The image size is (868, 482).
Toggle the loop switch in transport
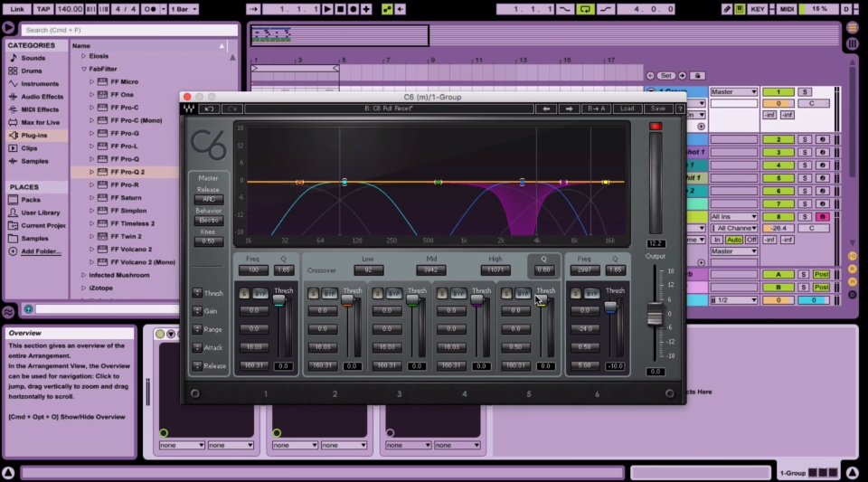[585, 9]
